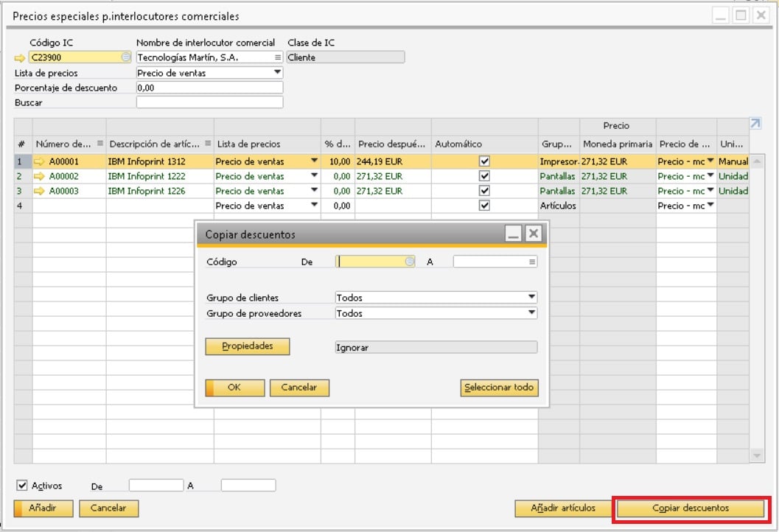Click the Número de artículo column header
Viewport: 779px width, 532px height.
pyautogui.click(x=69, y=144)
